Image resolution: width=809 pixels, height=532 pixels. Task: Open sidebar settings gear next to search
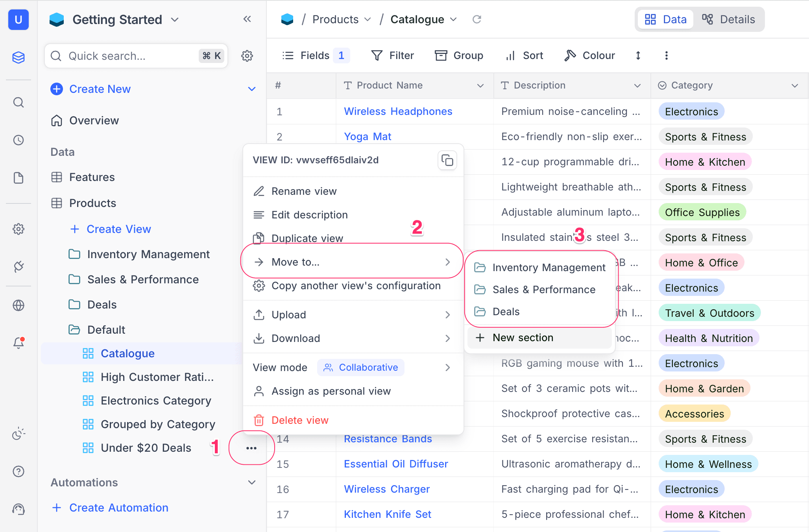coord(247,56)
